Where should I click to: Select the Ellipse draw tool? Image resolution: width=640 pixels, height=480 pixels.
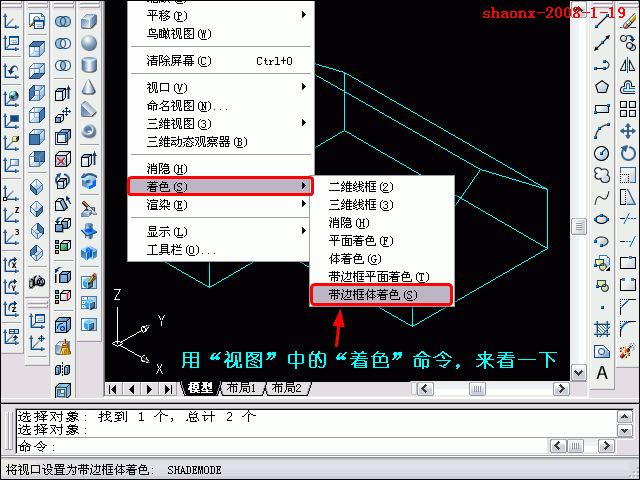click(x=602, y=220)
